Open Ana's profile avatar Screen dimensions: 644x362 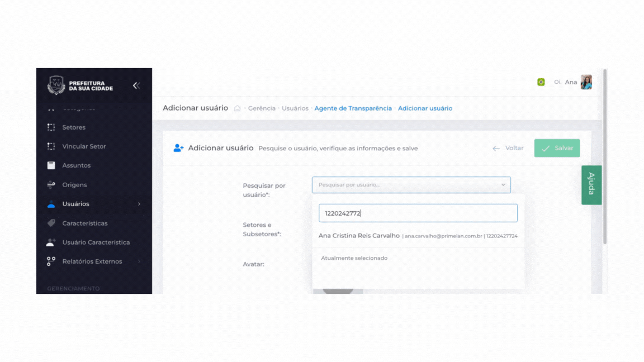click(x=586, y=82)
